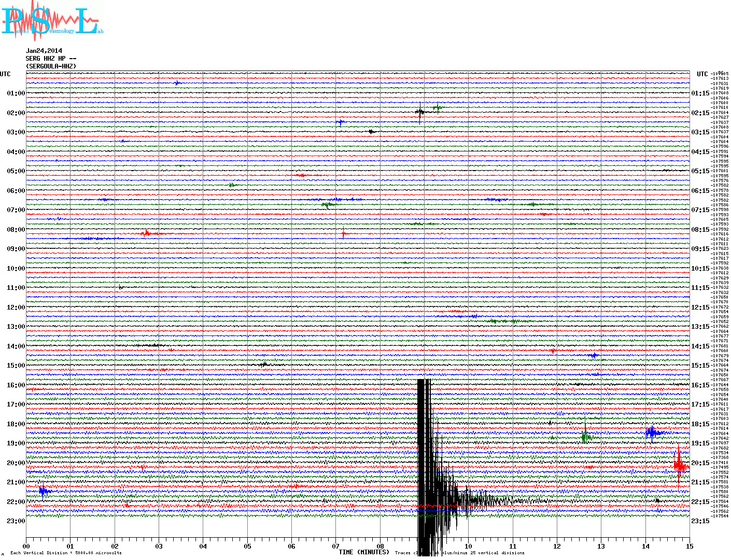This screenshot has width=731, height=560.
Task: Select the 02:00 hour marker on left axis
Action: click(x=16, y=113)
